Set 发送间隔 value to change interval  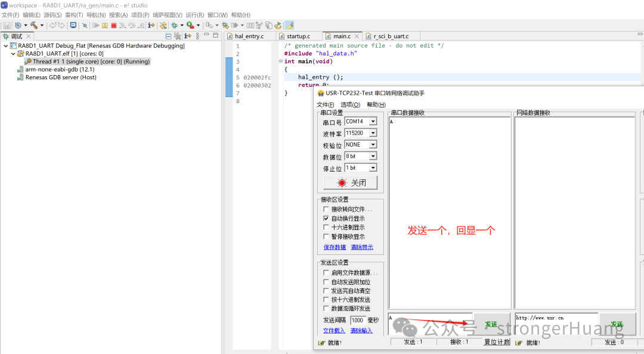click(357, 320)
